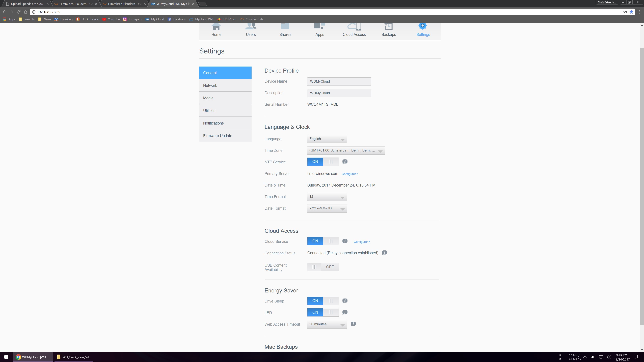Turn off the LED toggle
644x362 pixels.
click(x=323, y=312)
